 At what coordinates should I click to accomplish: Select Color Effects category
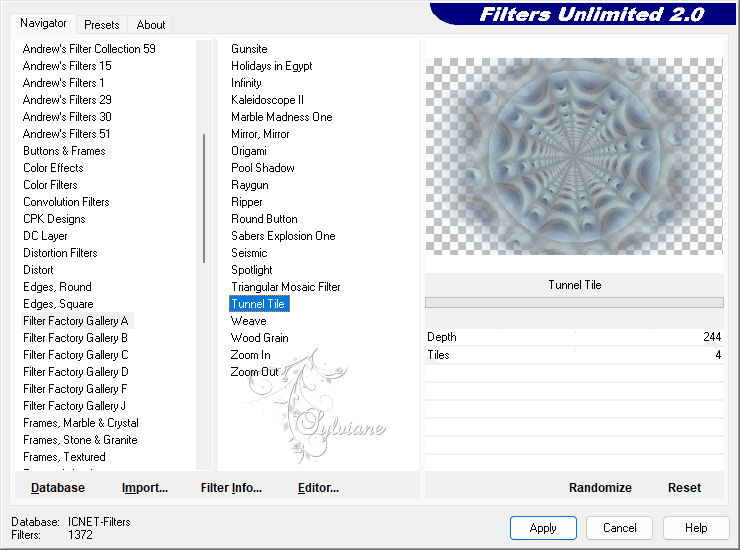coord(53,168)
